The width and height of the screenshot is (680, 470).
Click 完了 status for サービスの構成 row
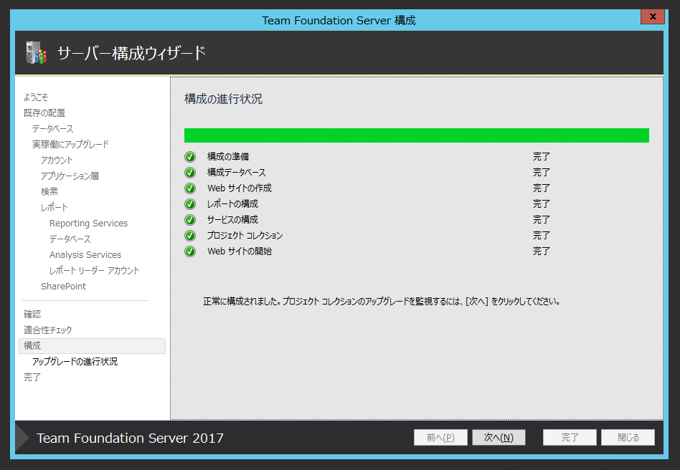click(x=541, y=220)
